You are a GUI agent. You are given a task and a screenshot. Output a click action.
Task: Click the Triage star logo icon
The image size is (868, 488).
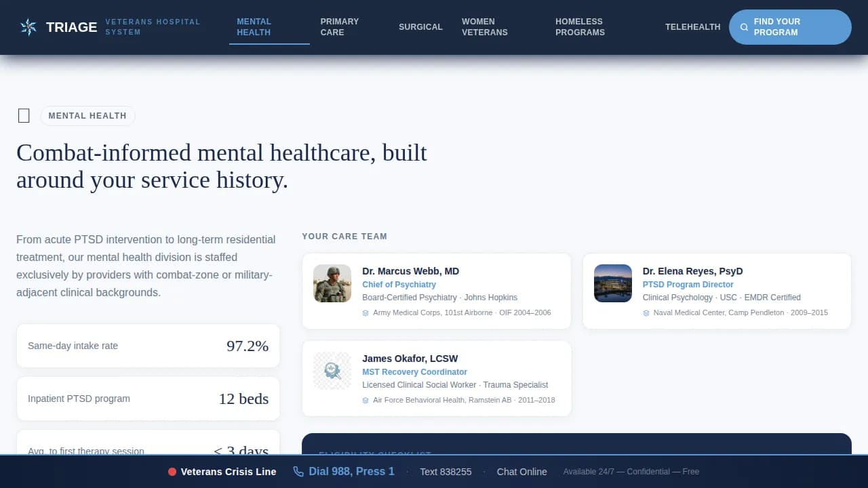28,27
